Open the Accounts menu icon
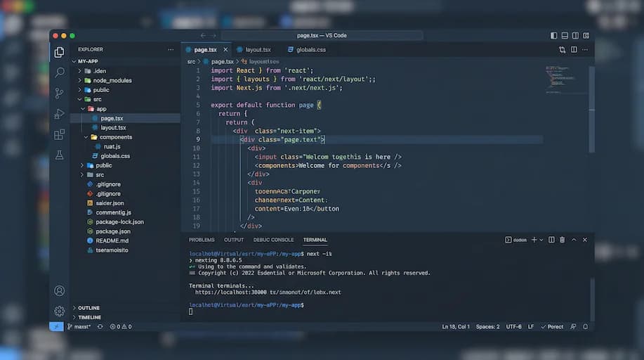Screen dimensions: 644x360 (59, 291)
